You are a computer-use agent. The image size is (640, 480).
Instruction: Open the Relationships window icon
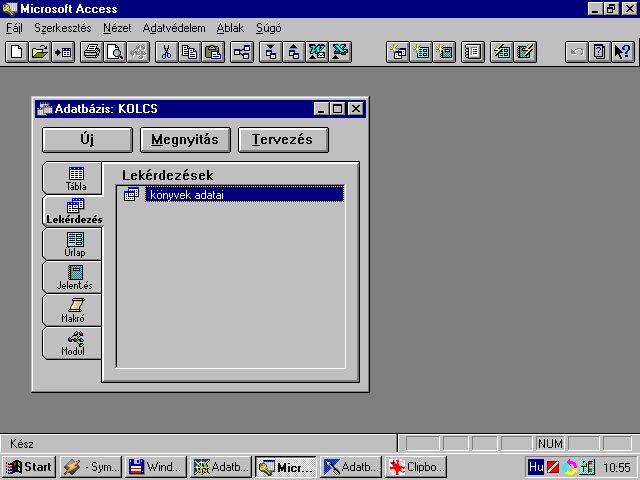[242, 52]
